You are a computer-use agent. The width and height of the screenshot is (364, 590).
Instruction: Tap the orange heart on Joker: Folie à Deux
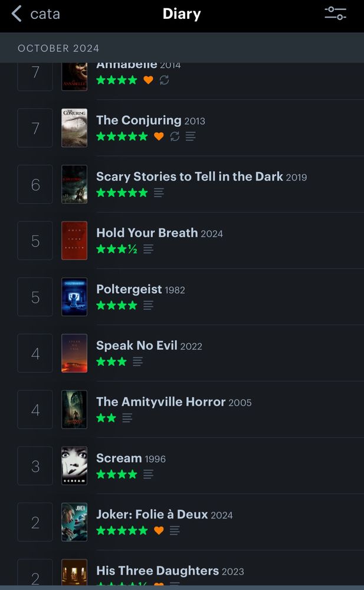159,530
